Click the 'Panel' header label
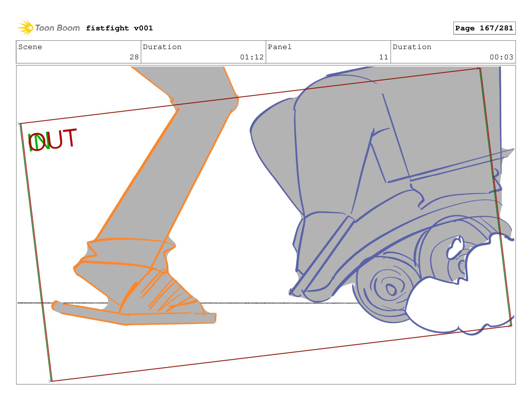Viewport: 532px width, 412px height. tap(280, 47)
